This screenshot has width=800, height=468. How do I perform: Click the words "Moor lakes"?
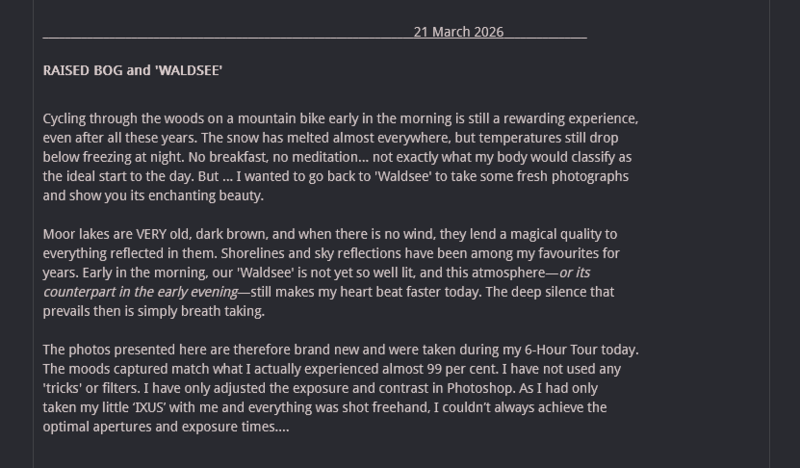(76, 233)
